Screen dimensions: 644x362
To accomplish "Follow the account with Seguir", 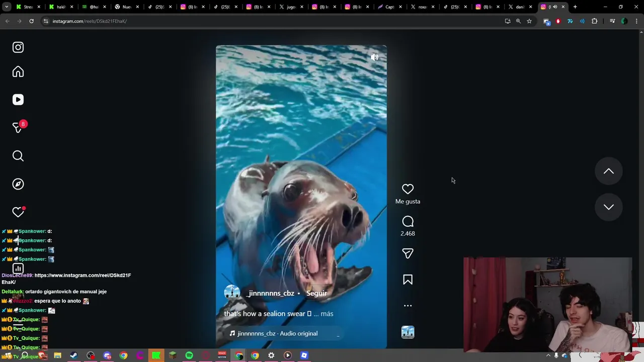I will (x=316, y=293).
